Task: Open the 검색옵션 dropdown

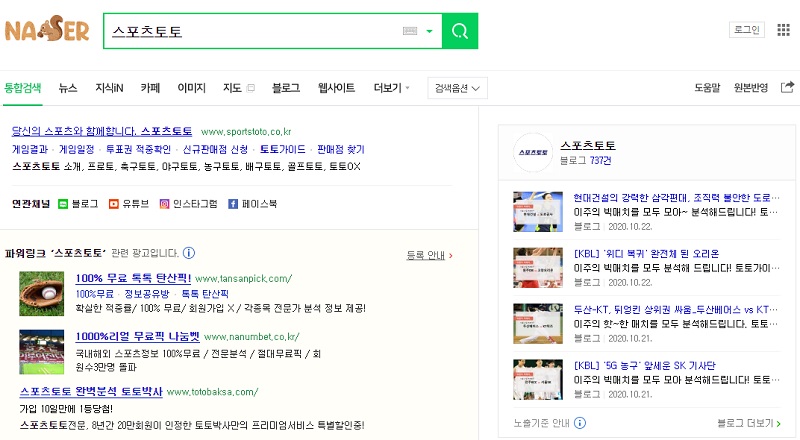Action: click(x=457, y=88)
